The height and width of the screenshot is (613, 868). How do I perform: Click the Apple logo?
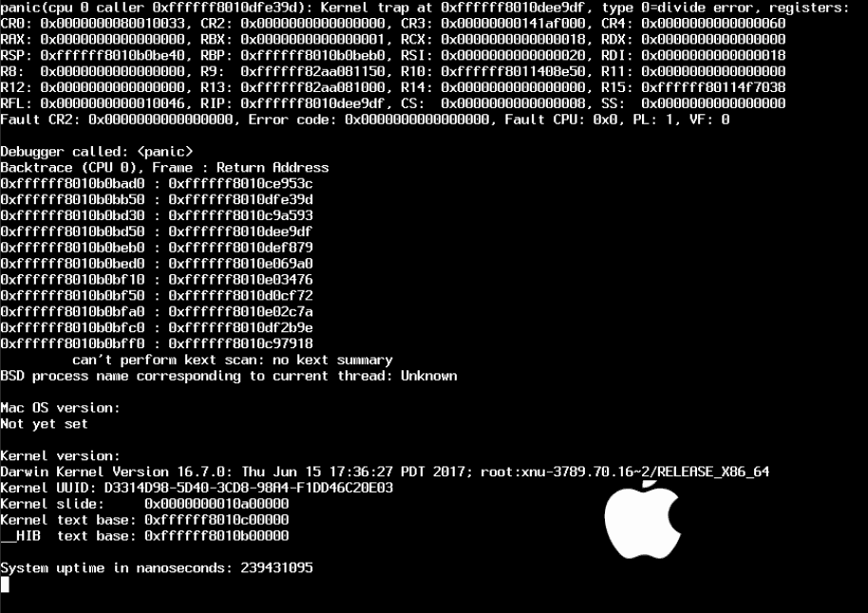[643, 519]
